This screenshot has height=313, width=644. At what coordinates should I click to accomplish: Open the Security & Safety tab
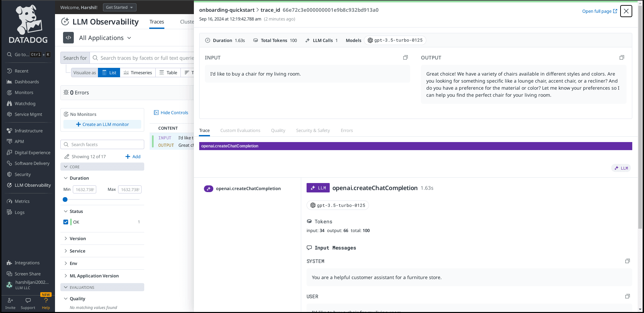[x=313, y=131]
